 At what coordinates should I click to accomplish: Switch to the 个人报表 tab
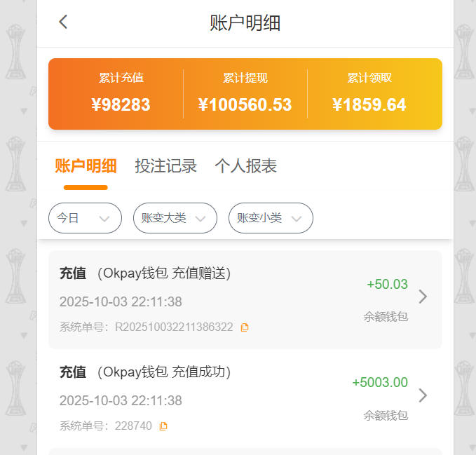[245, 166]
